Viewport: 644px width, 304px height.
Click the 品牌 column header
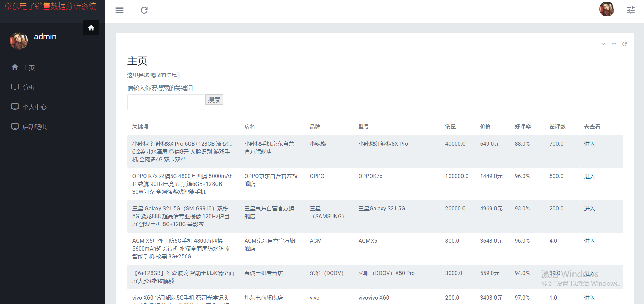coord(315,127)
